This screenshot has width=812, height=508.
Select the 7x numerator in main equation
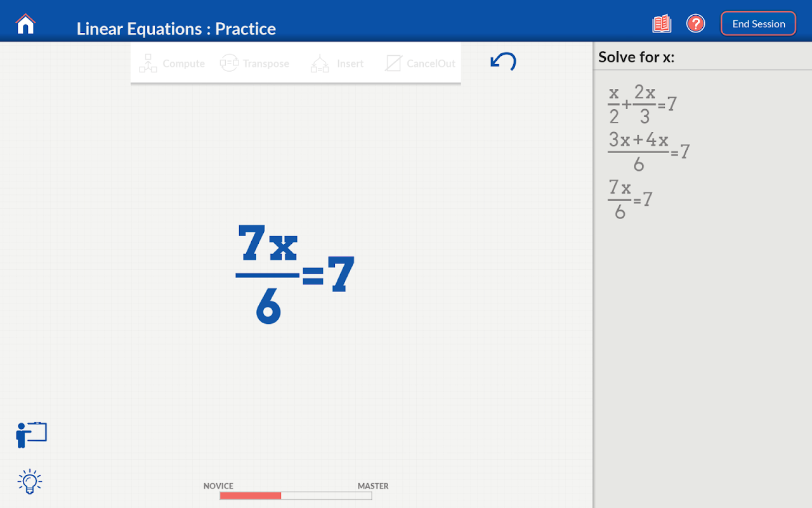(x=268, y=243)
